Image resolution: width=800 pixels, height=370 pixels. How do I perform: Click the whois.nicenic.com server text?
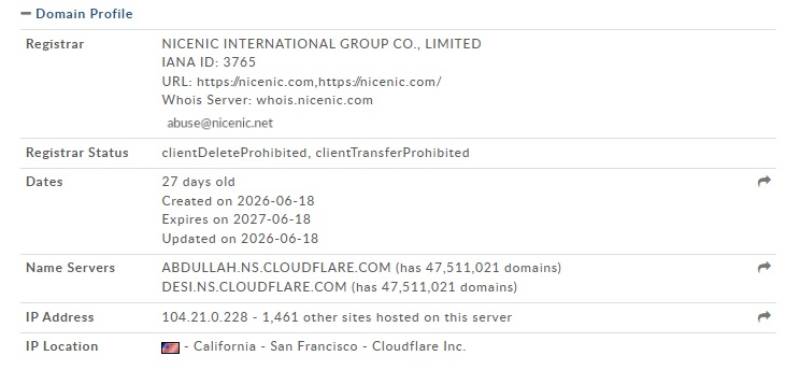pyautogui.click(x=314, y=100)
